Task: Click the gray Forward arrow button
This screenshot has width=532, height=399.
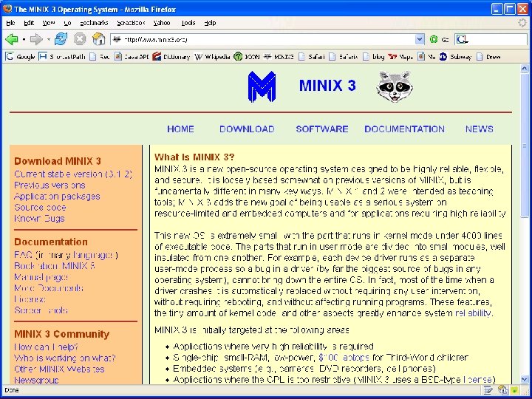Action: (36, 39)
